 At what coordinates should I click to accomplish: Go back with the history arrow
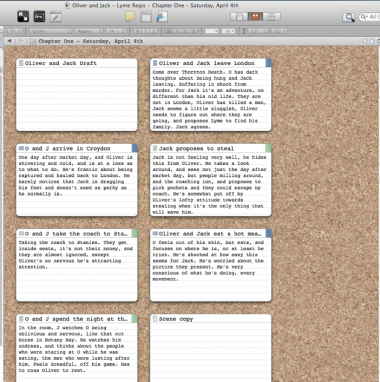(9, 41)
